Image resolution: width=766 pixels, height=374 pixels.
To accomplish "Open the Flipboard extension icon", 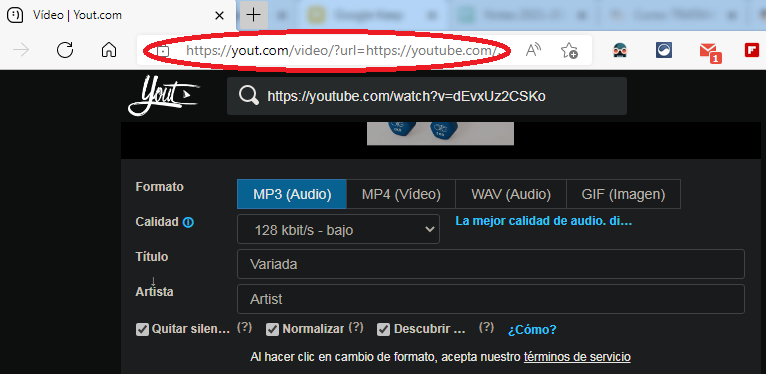I will point(751,50).
